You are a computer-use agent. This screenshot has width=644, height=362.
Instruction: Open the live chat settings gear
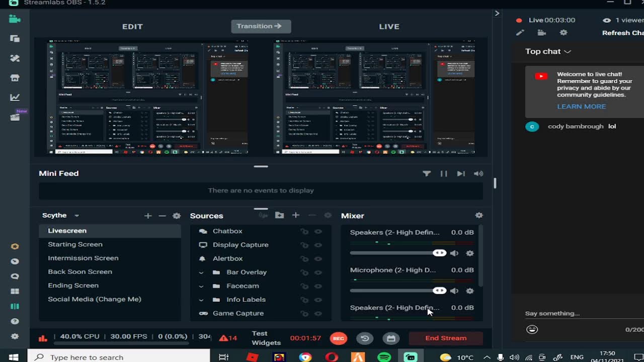(x=563, y=33)
